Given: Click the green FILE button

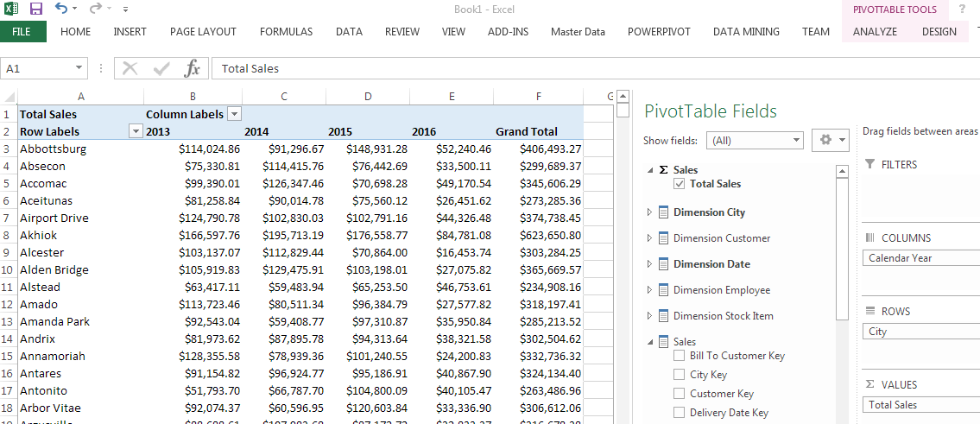Looking at the screenshot, I should (x=23, y=32).
